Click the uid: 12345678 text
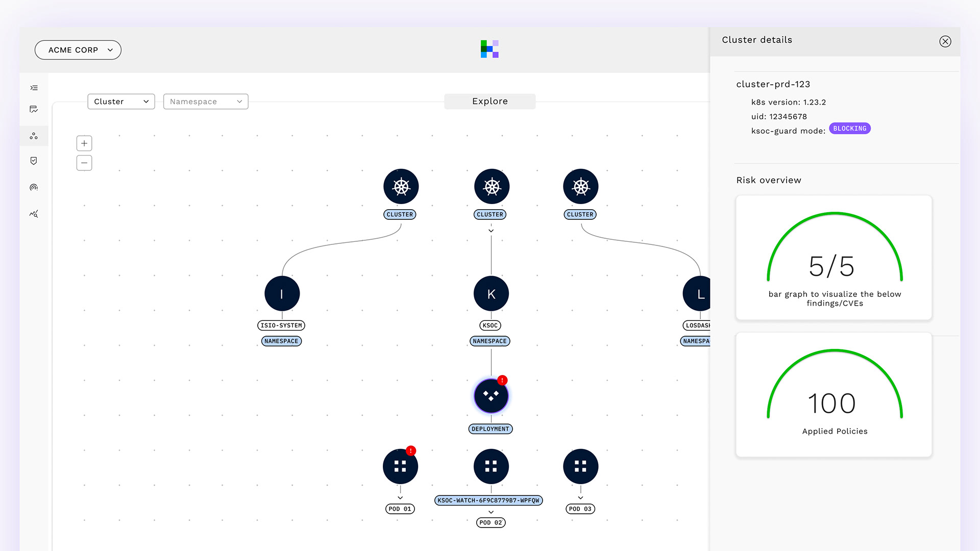The height and width of the screenshot is (551, 980). click(x=779, y=116)
